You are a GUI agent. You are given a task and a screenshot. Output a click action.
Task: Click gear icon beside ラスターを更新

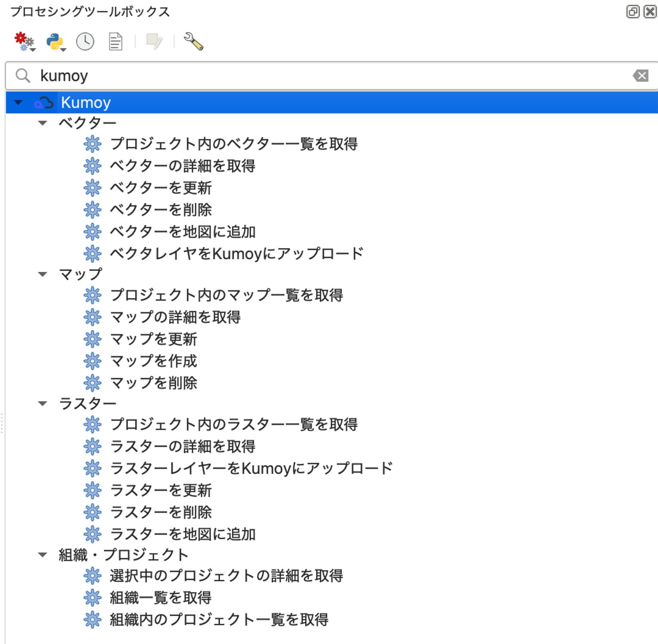(x=93, y=490)
